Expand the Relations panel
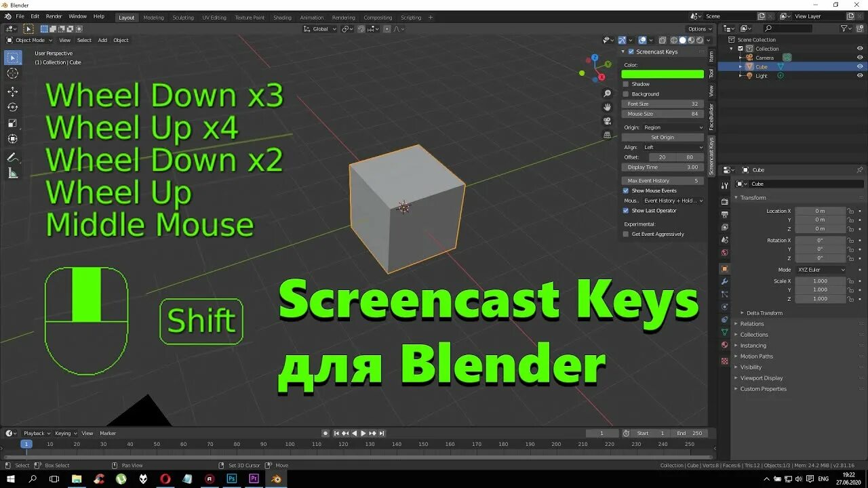Viewport: 868px width, 488px height. tap(751, 324)
